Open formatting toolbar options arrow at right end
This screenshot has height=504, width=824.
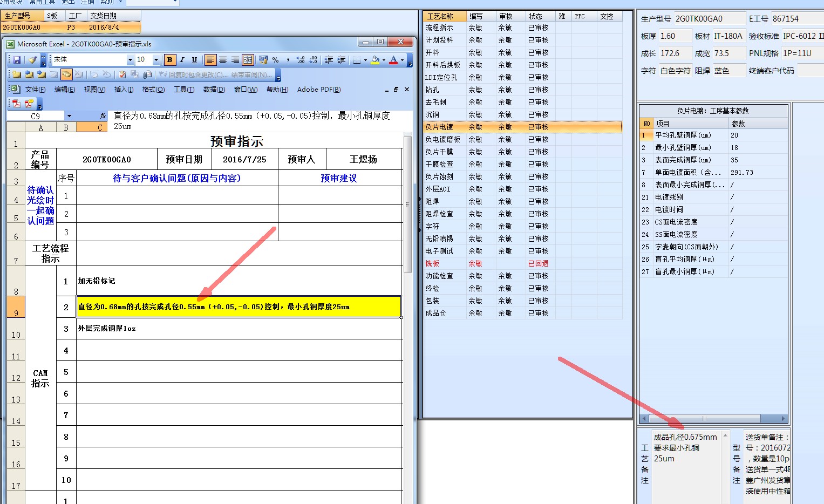point(410,60)
